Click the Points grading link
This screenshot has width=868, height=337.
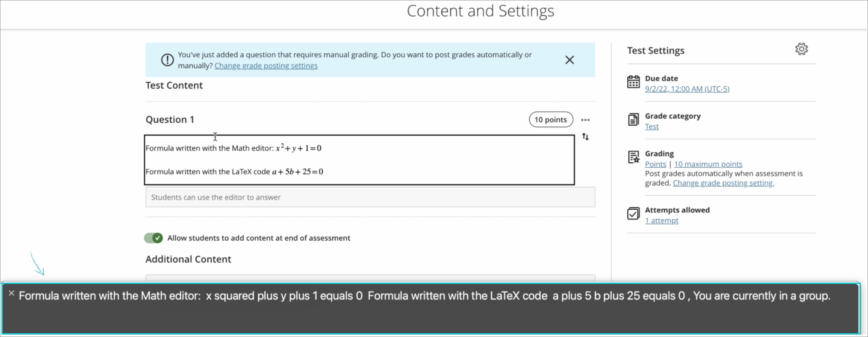coord(655,164)
